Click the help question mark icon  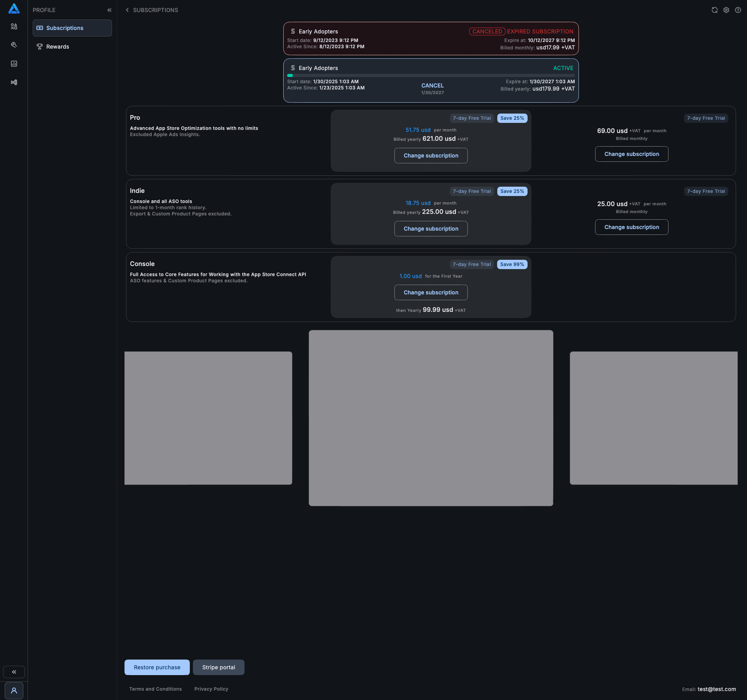(x=738, y=10)
